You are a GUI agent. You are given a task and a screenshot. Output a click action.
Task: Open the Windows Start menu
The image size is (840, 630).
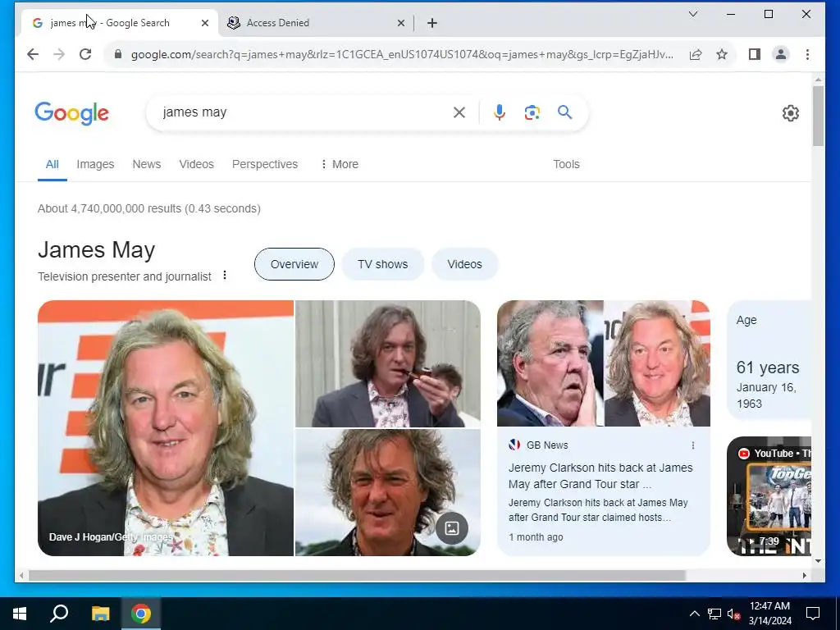click(20, 614)
